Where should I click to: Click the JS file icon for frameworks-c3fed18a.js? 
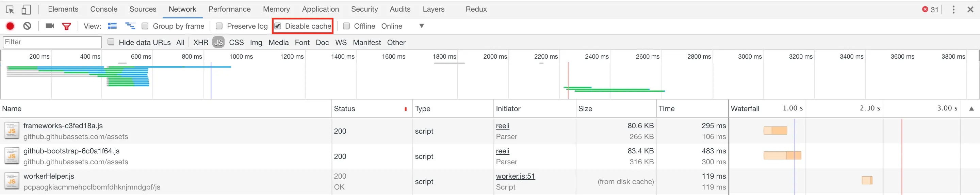[12, 131]
